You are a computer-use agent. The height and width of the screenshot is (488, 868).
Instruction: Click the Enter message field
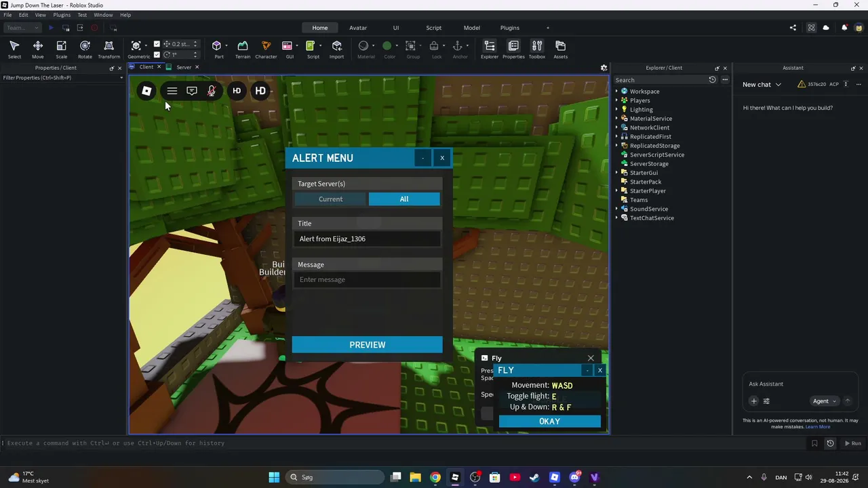click(367, 280)
